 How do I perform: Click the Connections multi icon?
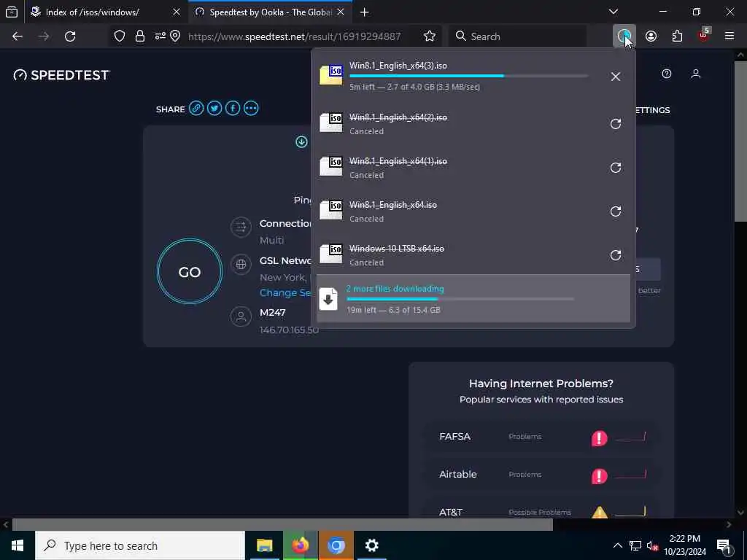click(x=241, y=227)
